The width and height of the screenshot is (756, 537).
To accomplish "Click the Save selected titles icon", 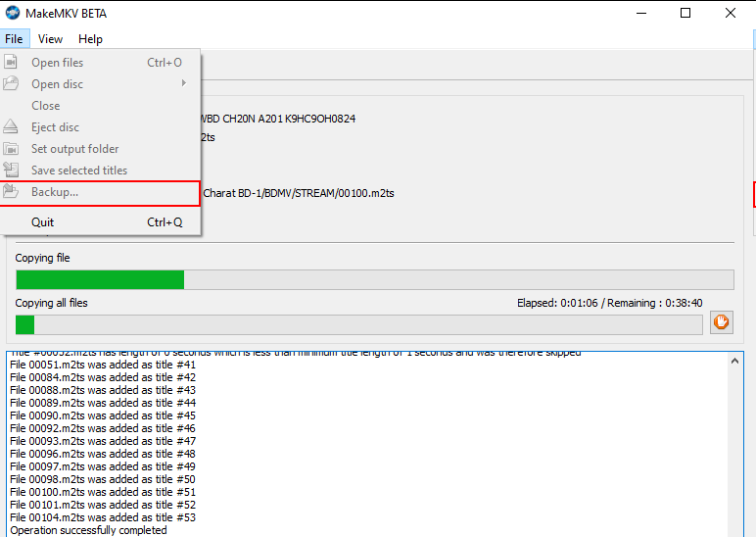I will [11, 170].
